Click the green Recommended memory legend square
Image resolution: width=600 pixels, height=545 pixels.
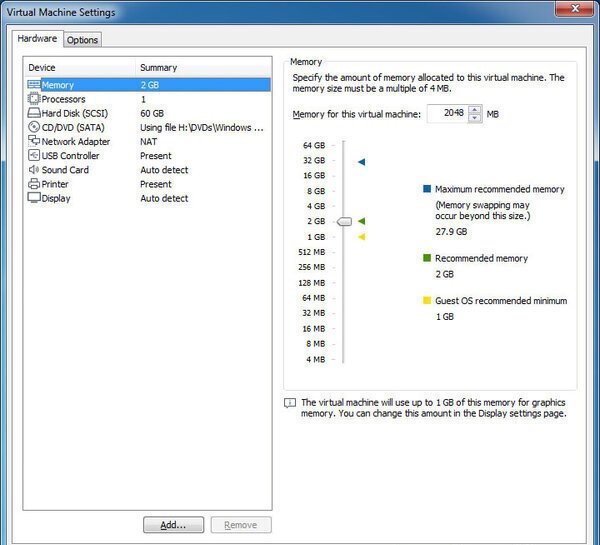coord(427,258)
